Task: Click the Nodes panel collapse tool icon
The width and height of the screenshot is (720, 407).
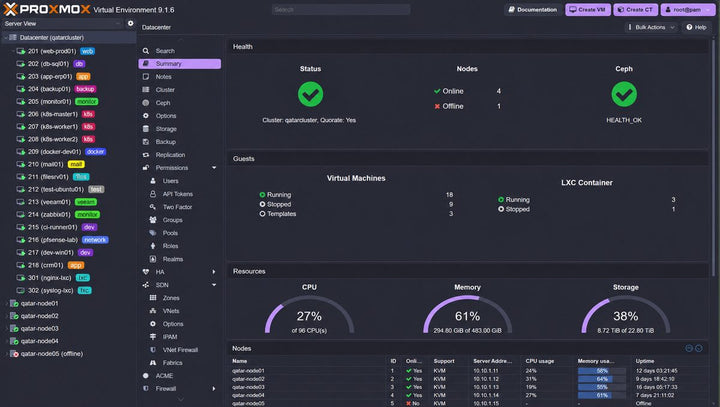Action: click(689, 348)
